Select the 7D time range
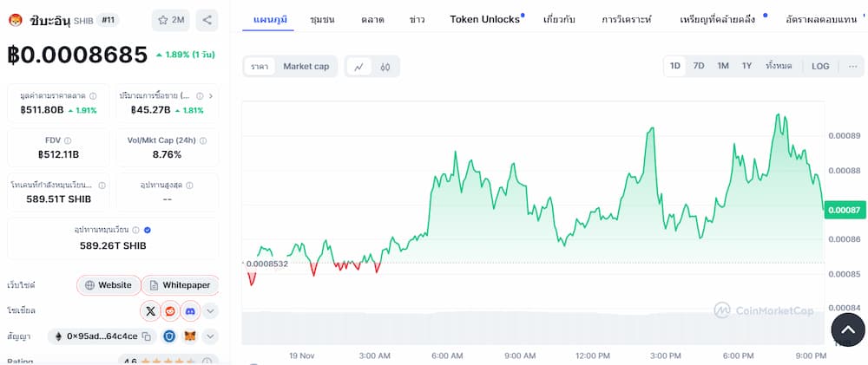 (x=699, y=67)
